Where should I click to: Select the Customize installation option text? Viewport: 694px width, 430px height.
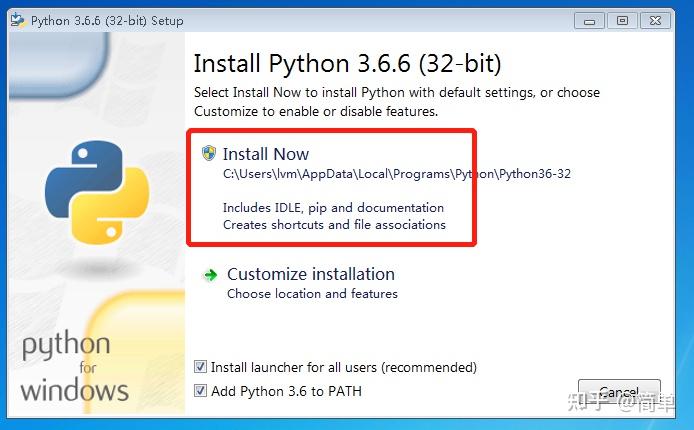311,274
